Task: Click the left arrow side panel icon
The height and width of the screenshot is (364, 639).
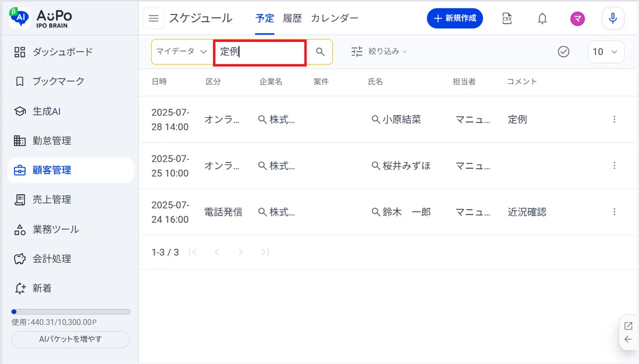Action: click(628, 340)
